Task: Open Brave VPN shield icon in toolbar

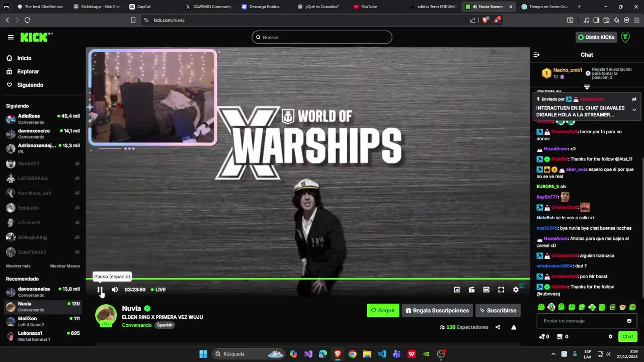Action: pyautogui.click(x=626, y=20)
